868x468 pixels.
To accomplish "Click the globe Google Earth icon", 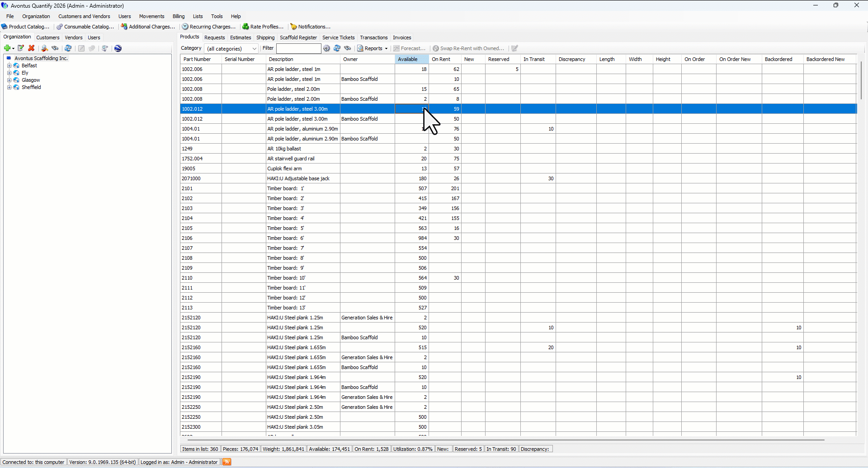I will click(118, 48).
